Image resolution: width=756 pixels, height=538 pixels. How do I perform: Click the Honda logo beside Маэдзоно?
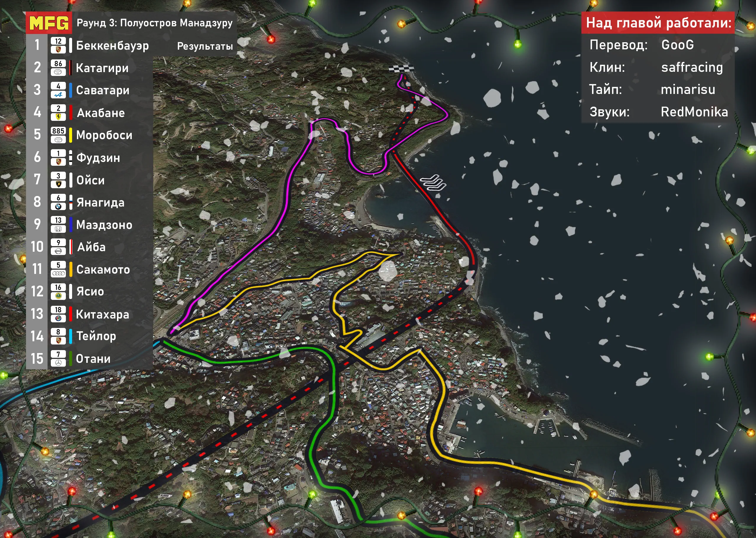pyautogui.click(x=58, y=229)
